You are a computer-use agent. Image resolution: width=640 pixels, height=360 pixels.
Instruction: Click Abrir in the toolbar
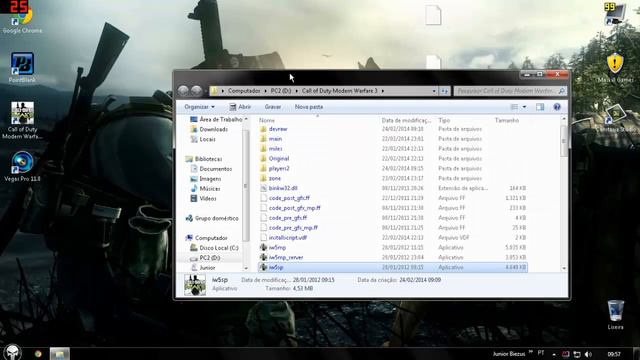click(x=240, y=107)
